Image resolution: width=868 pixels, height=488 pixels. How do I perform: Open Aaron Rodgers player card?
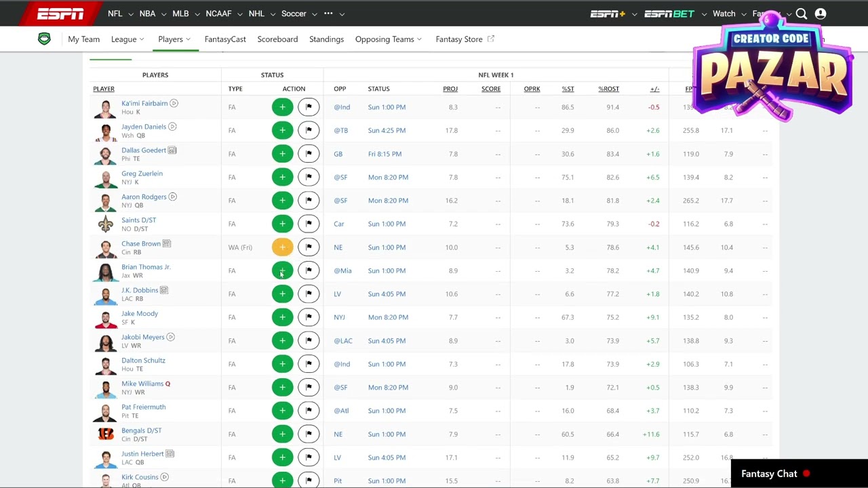click(x=144, y=197)
